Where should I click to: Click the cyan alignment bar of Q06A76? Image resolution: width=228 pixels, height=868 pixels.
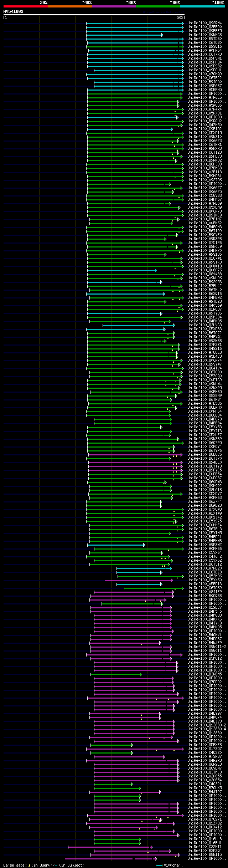pyautogui.click(x=122, y=270)
